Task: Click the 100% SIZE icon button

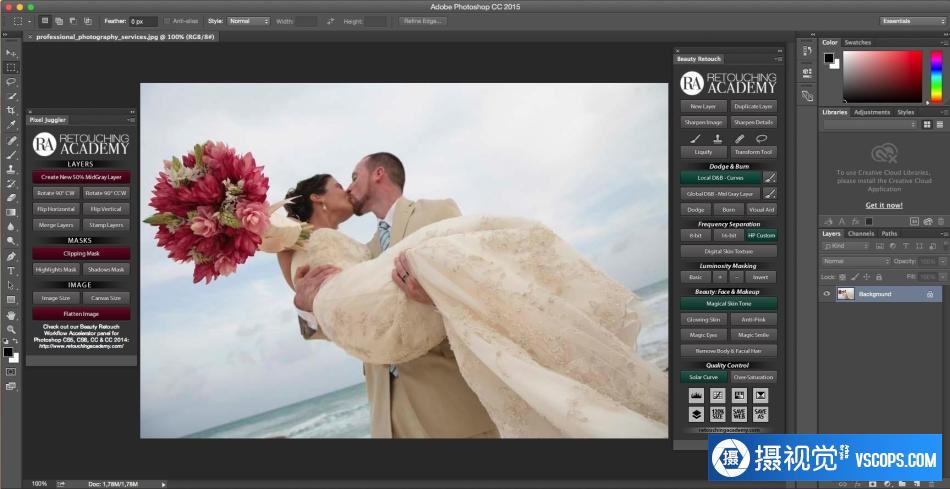Action: pyautogui.click(x=718, y=414)
